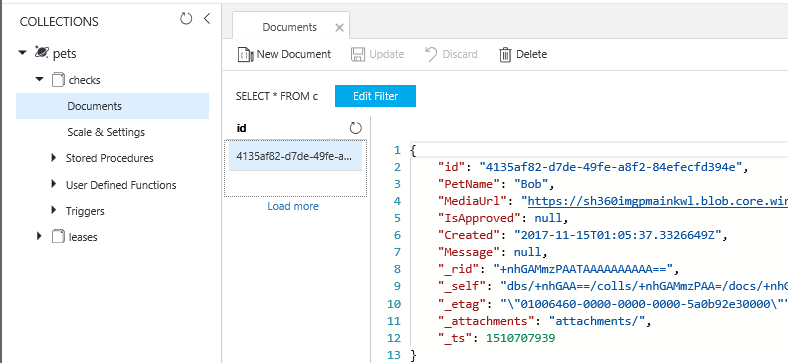Click the leases collection document icon
The image size is (788, 363).
[x=58, y=236]
